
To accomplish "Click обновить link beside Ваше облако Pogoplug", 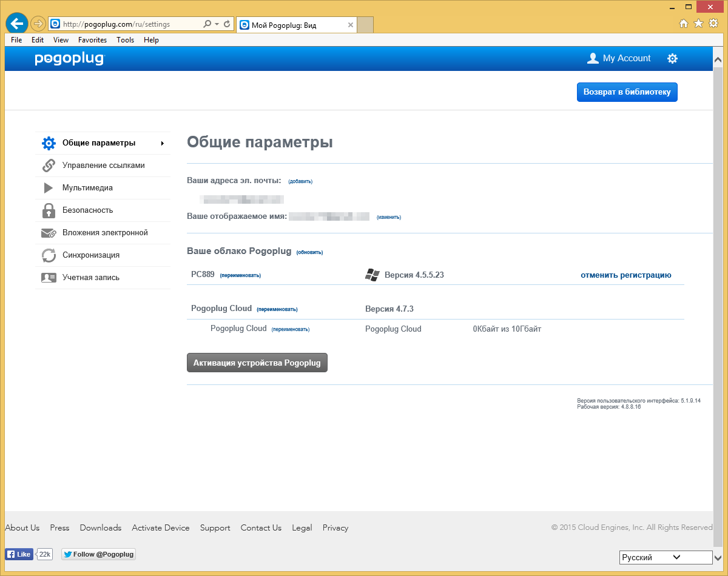I will (x=310, y=252).
